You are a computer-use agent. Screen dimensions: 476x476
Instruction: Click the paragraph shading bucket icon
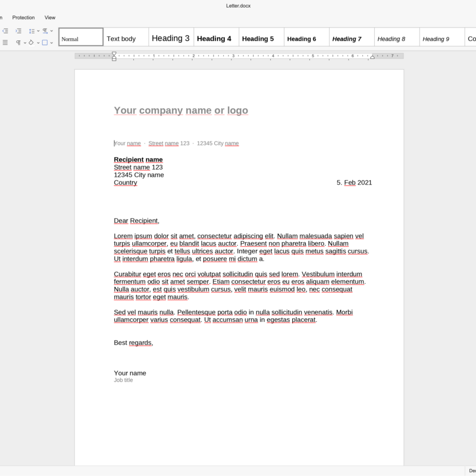pos(32,42)
